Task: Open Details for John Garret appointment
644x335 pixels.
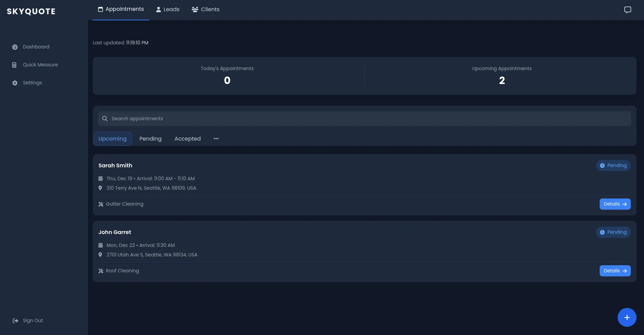Action: click(615, 271)
